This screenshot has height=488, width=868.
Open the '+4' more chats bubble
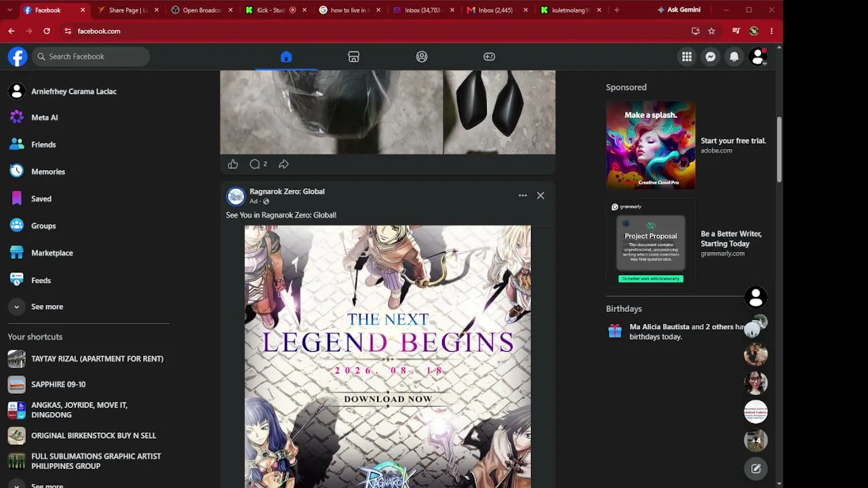[755, 441]
